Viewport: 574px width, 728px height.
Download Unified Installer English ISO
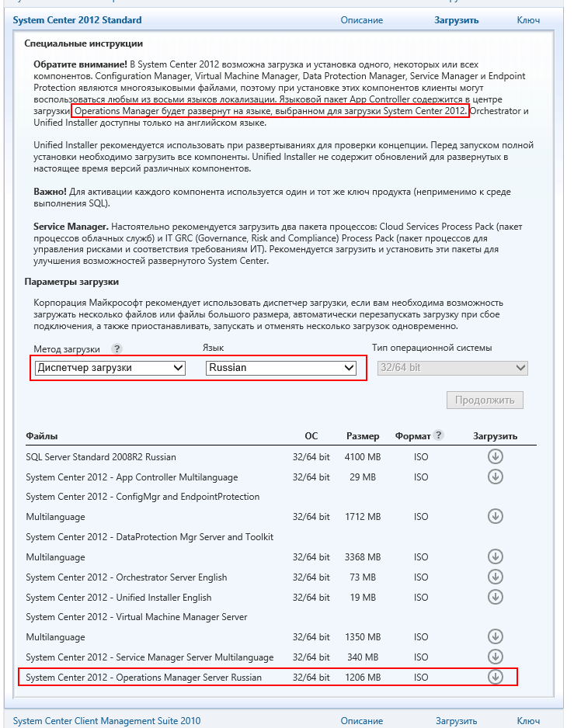(495, 597)
